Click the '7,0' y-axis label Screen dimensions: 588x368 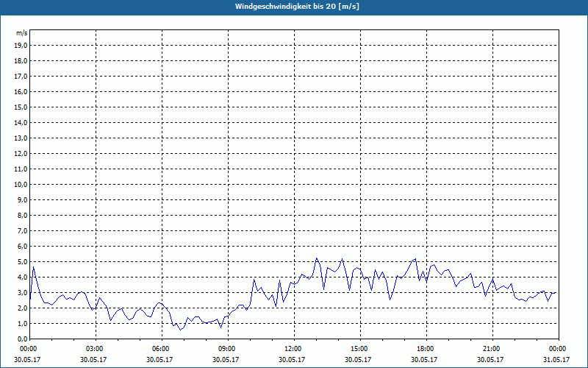pyautogui.click(x=23, y=231)
